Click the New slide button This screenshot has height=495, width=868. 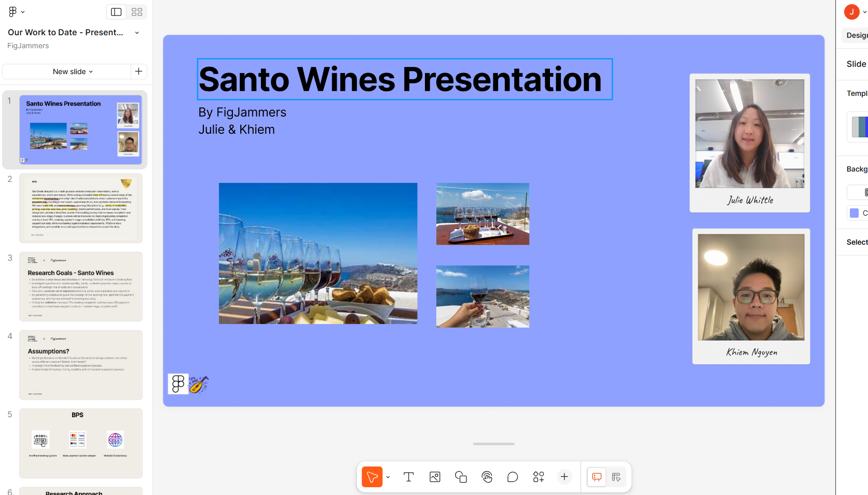(x=66, y=72)
